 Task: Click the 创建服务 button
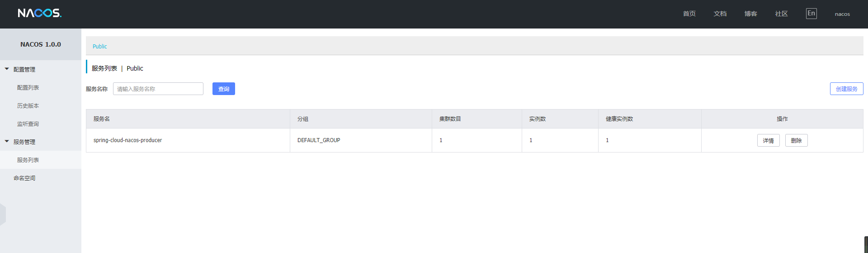tap(846, 89)
